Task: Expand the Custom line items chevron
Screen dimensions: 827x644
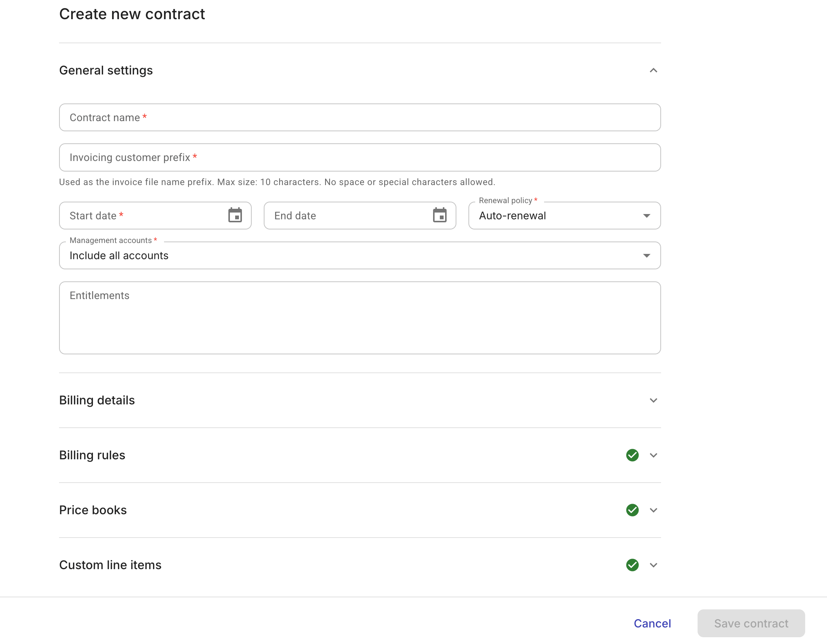Action: 653,565
